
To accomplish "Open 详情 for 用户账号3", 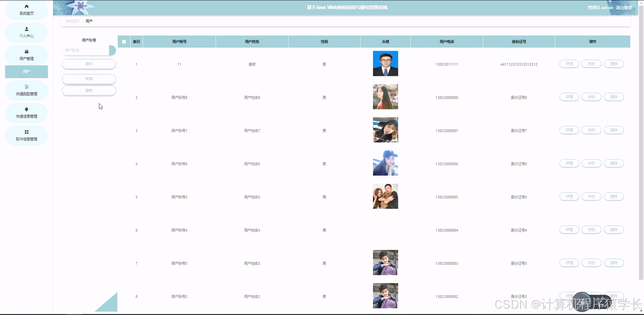I will pyautogui.click(x=569, y=263).
